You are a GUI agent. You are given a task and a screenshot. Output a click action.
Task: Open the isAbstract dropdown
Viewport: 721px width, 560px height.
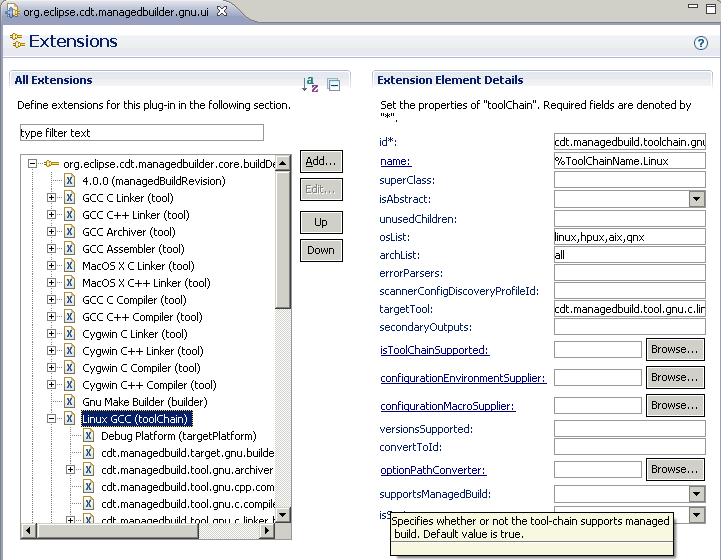click(x=697, y=199)
